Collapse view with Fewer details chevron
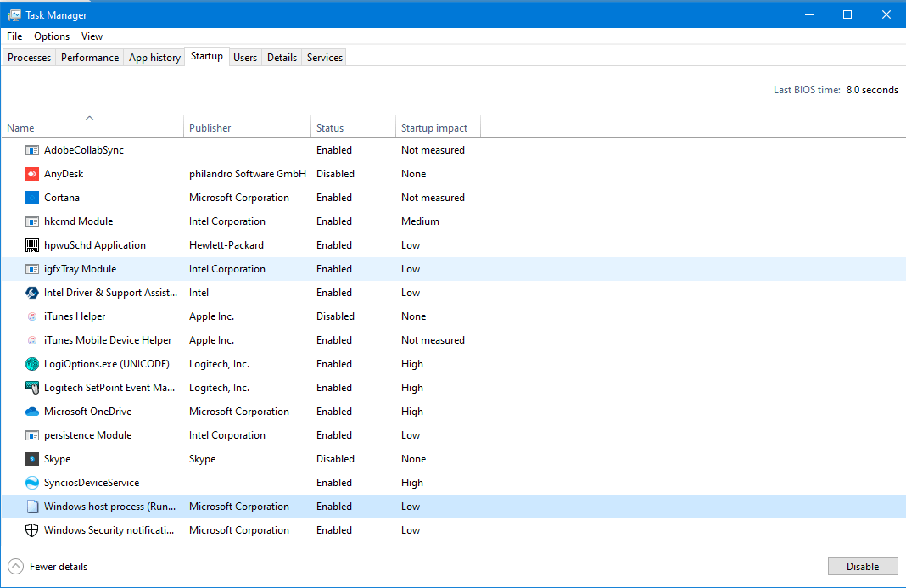Image resolution: width=906 pixels, height=588 pixels. pyautogui.click(x=15, y=567)
